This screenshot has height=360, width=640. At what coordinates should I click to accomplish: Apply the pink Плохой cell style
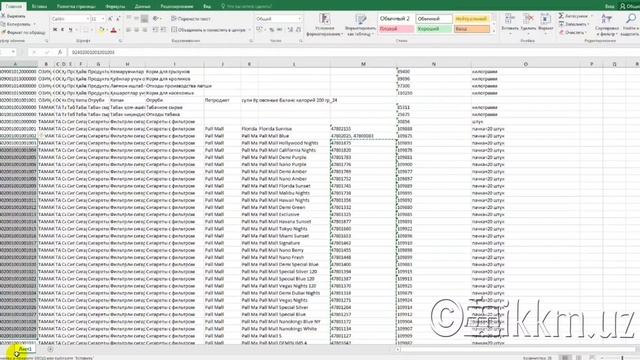point(396,29)
